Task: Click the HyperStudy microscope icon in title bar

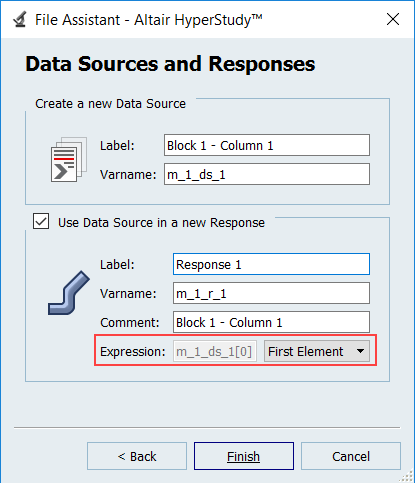Action: click(20, 20)
